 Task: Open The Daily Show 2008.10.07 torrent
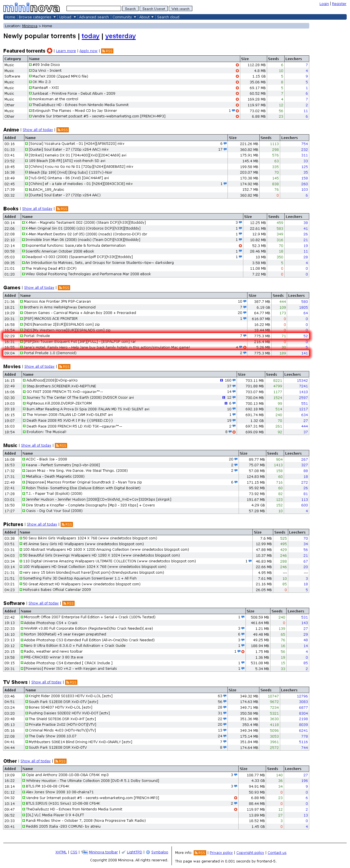tap(53, 736)
